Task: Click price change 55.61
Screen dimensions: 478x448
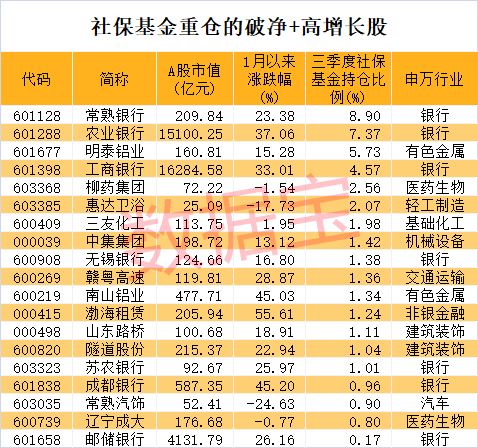Action: coord(275,314)
